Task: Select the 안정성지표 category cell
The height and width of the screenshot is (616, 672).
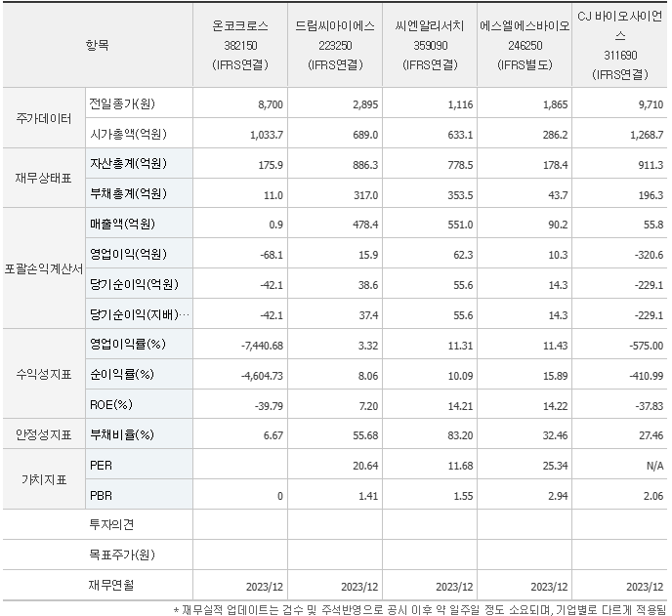Action: point(44,434)
